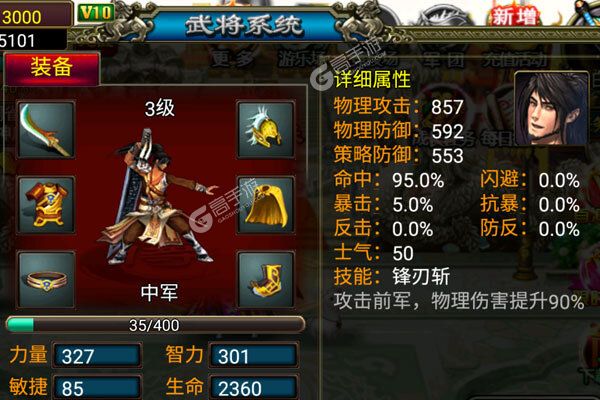Select the 力量 value field 327
600x400 pixels.
pyautogui.click(x=97, y=356)
